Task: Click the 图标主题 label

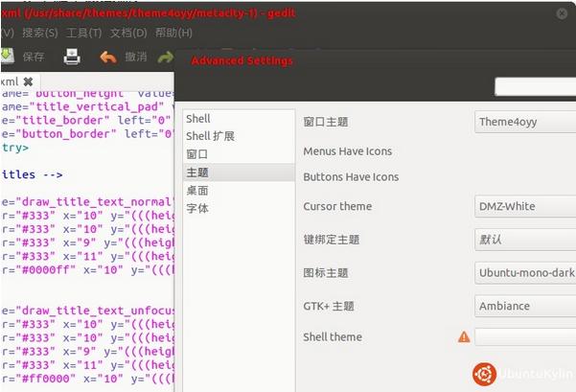Action: [x=326, y=272]
